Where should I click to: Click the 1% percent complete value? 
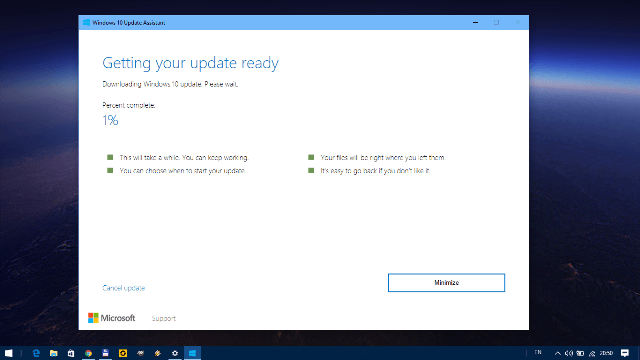[110, 120]
